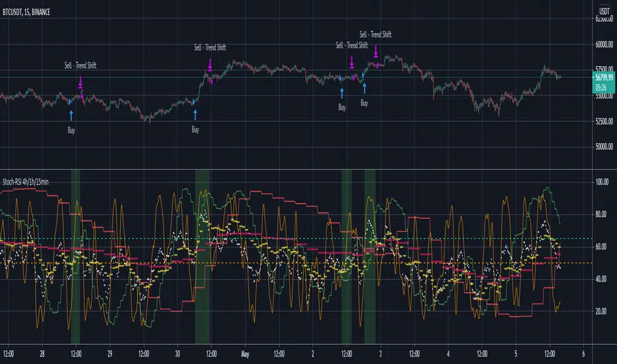Open the BTCUSDT, 15, BINANCE symbol title
Viewport: 617px width, 364px height.
click(x=26, y=12)
